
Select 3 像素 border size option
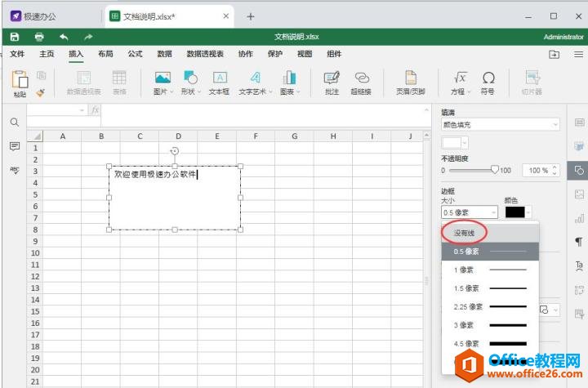pos(490,325)
